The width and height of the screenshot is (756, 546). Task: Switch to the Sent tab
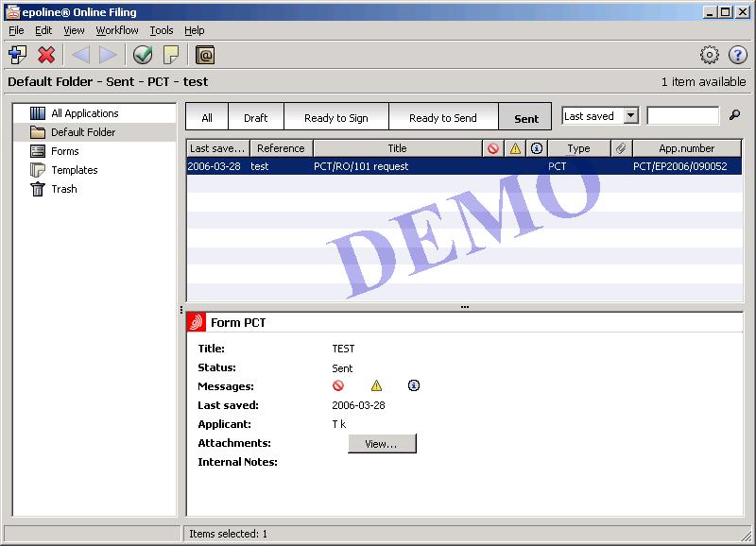click(525, 117)
